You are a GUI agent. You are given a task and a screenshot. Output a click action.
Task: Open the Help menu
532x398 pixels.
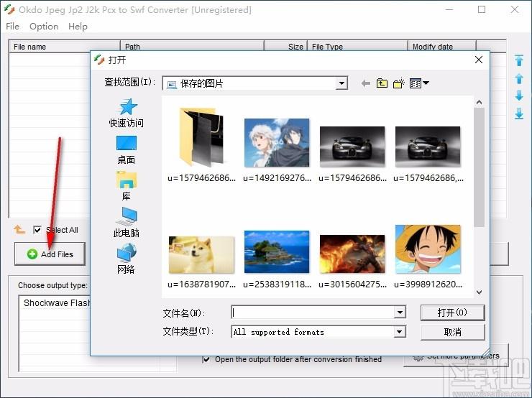tap(78, 27)
